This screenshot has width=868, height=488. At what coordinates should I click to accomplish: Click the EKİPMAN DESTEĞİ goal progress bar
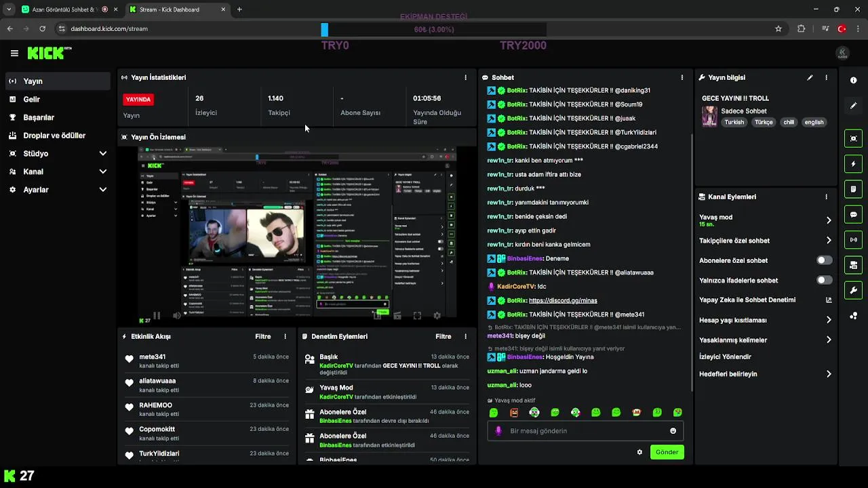click(434, 30)
